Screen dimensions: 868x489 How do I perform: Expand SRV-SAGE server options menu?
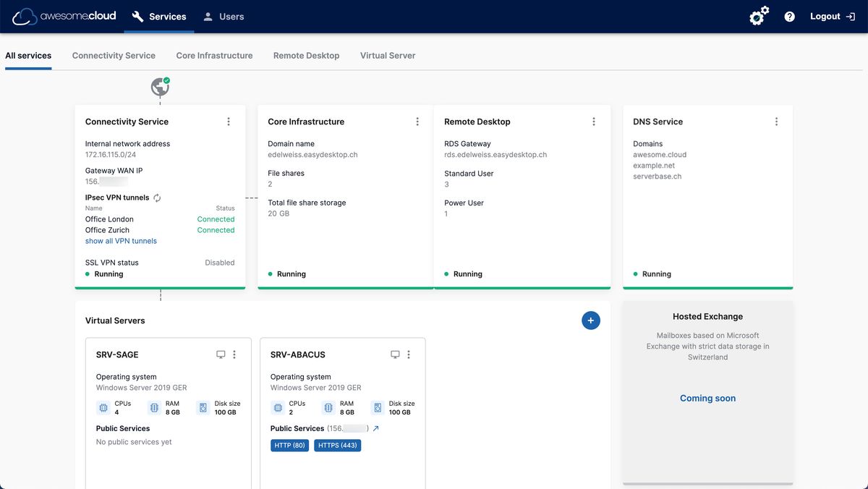[x=234, y=354]
